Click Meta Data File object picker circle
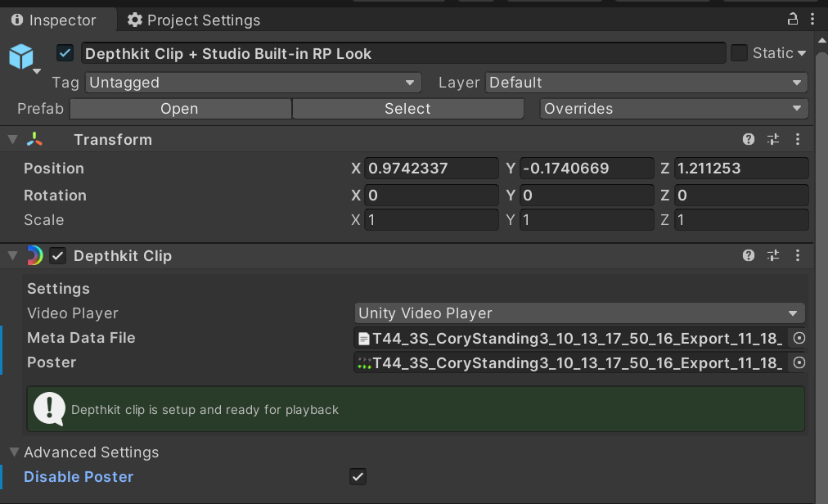This screenshot has height=504, width=828. pyautogui.click(x=799, y=338)
